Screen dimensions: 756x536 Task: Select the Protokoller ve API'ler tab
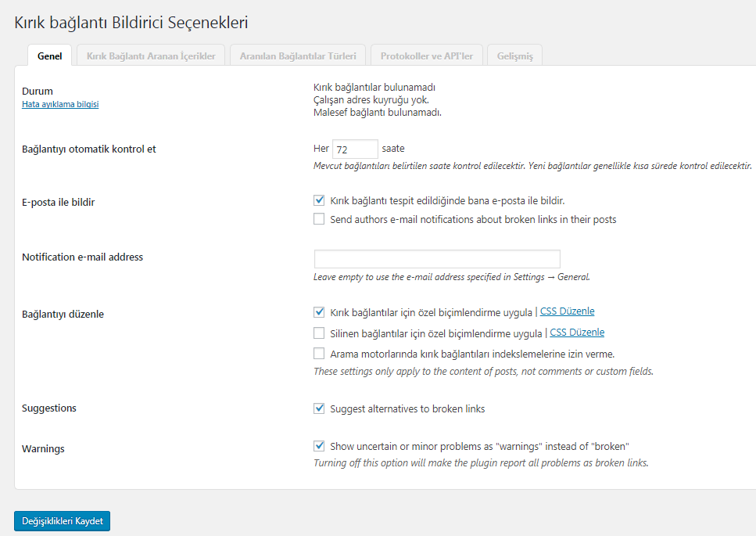(427, 56)
